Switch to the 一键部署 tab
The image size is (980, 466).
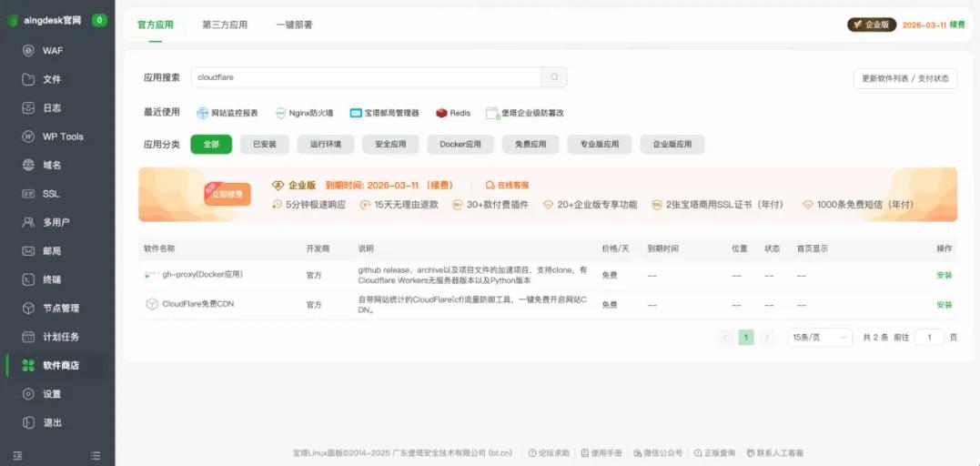point(295,25)
